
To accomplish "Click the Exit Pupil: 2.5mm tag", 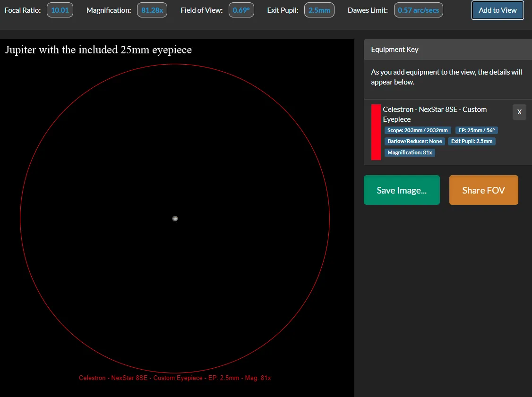I will 472,141.
